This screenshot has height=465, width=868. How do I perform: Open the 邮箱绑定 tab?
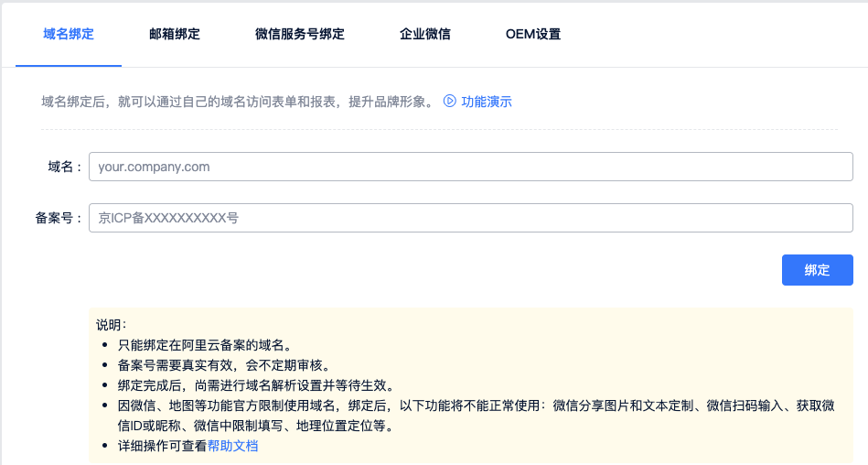pyautogui.click(x=175, y=35)
